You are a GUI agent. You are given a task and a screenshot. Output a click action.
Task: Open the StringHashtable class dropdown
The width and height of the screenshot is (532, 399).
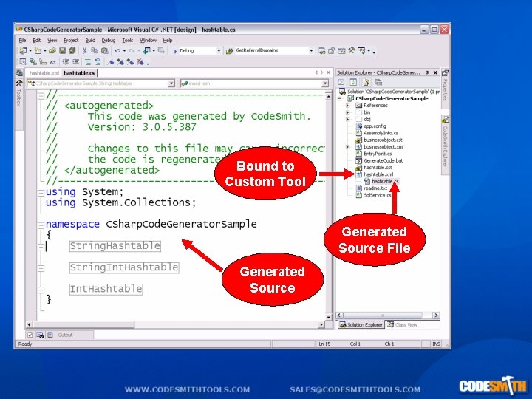click(x=171, y=83)
